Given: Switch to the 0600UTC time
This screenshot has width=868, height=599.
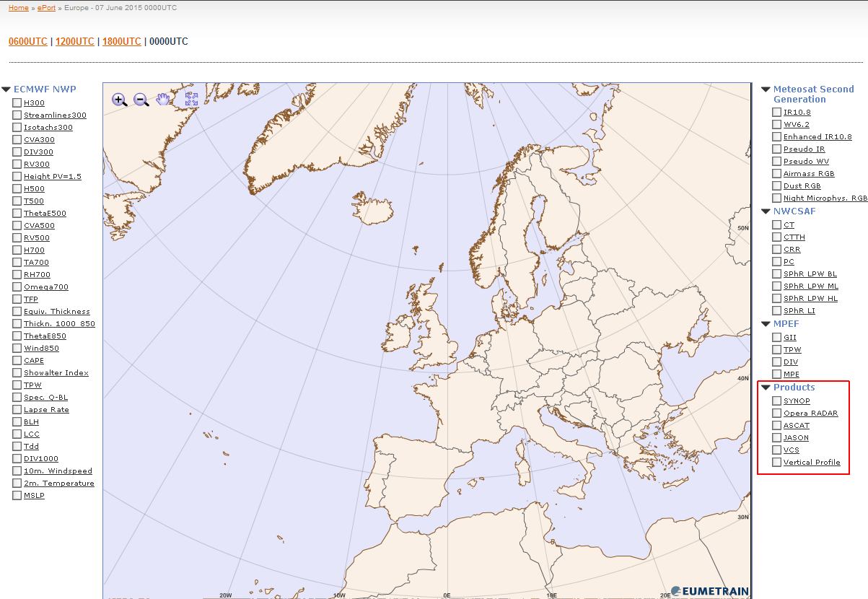Looking at the screenshot, I should point(28,42).
